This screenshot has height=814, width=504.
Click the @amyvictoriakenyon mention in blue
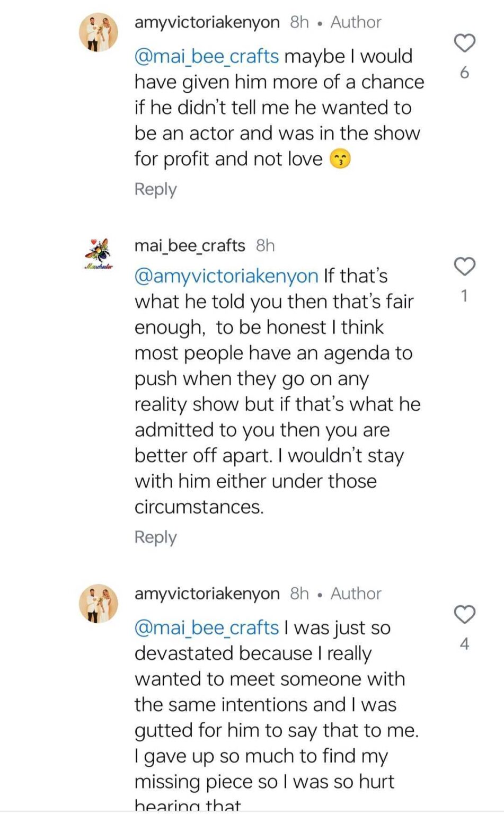(x=225, y=275)
